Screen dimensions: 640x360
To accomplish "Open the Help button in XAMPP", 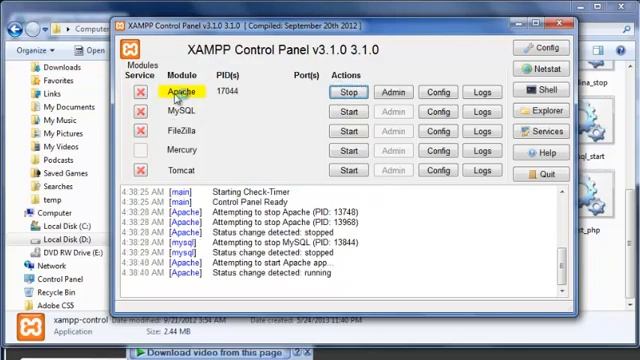I will pos(541,153).
